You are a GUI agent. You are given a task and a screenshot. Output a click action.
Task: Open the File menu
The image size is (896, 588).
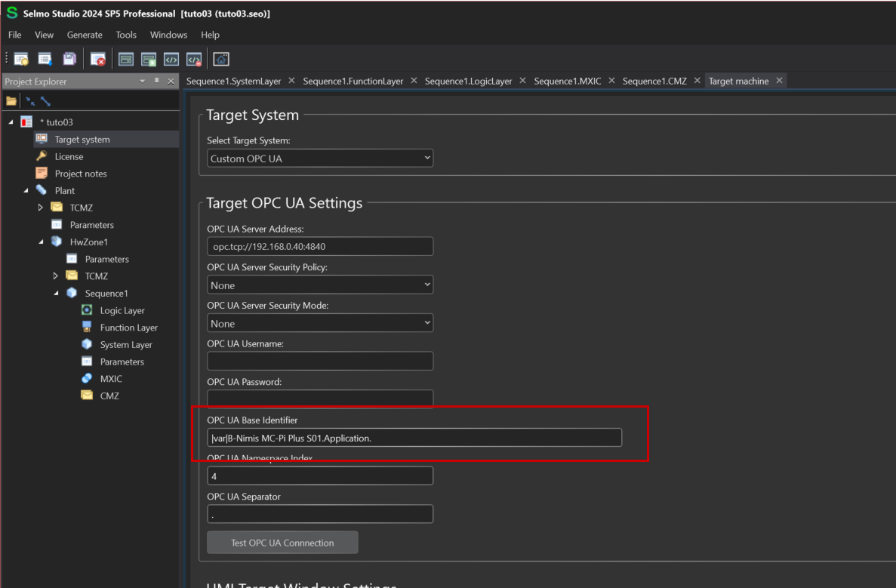click(x=15, y=35)
